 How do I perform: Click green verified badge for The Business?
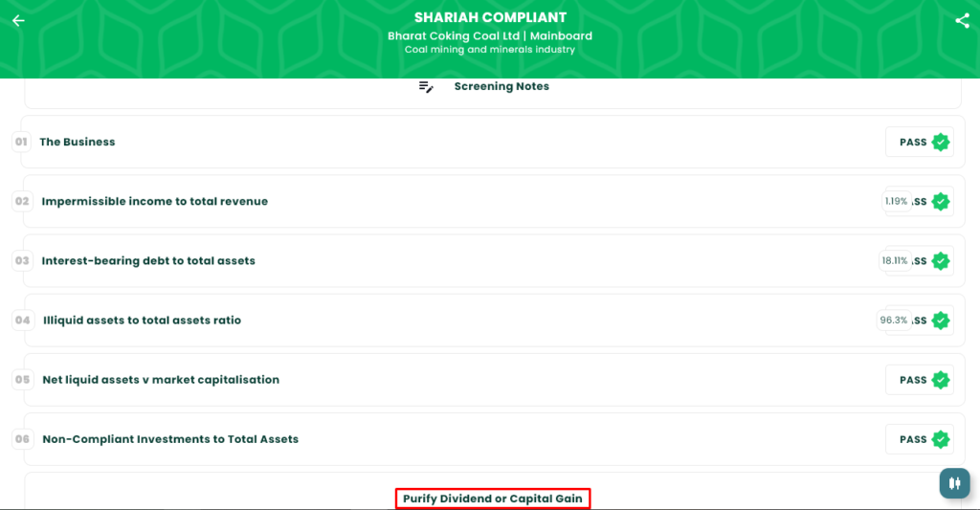pyautogui.click(x=941, y=143)
